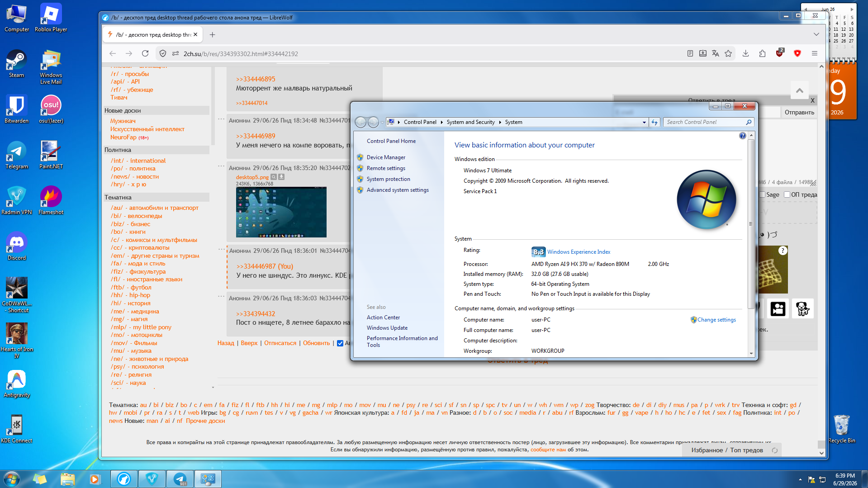Open Windows Explorer from the taskbar
This screenshot has height=488, width=868.
tap(67, 479)
